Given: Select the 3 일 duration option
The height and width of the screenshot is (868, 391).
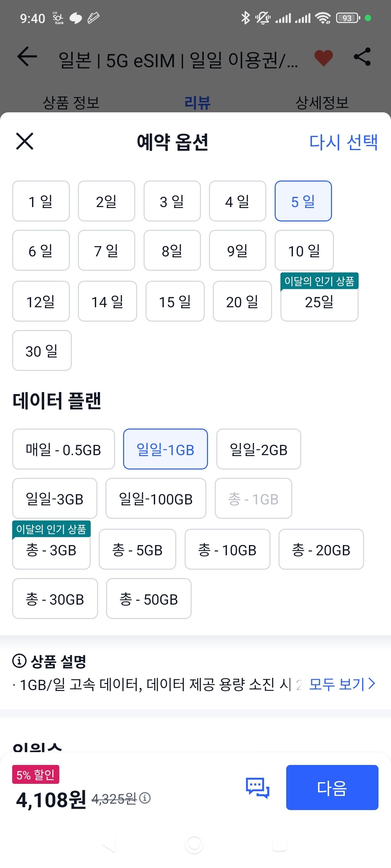Looking at the screenshot, I should click(x=172, y=201).
